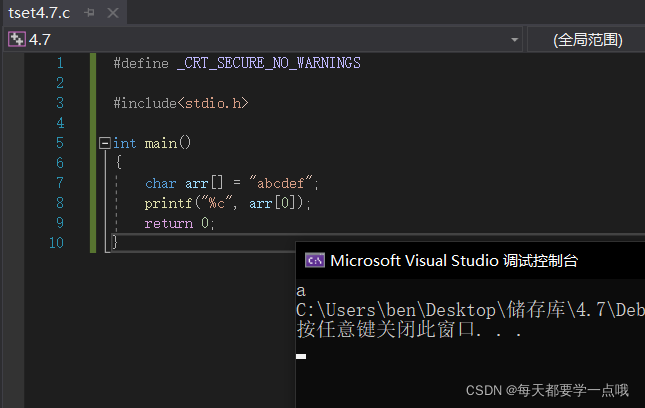Click line number 7 in the gutter

pos(59,183)
